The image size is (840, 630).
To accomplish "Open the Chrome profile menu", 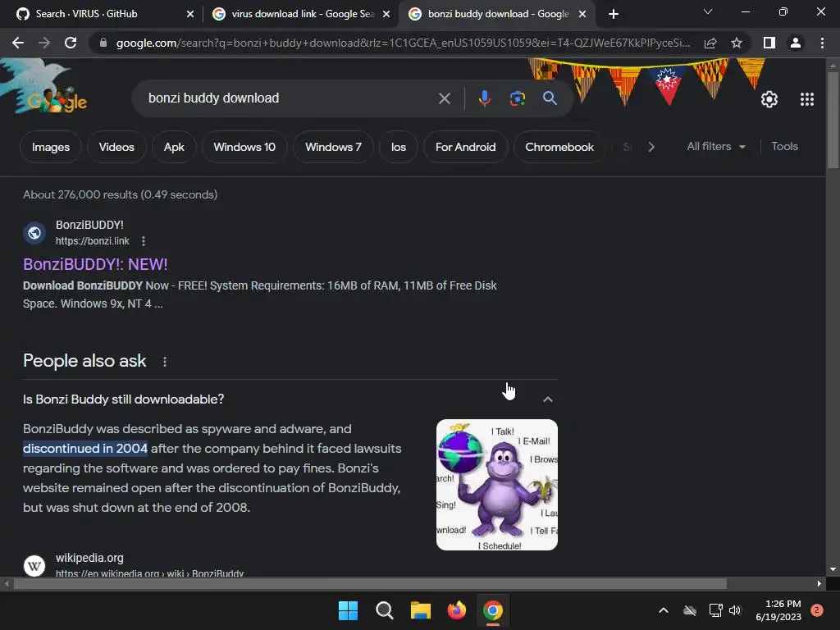I will (796, 43).
